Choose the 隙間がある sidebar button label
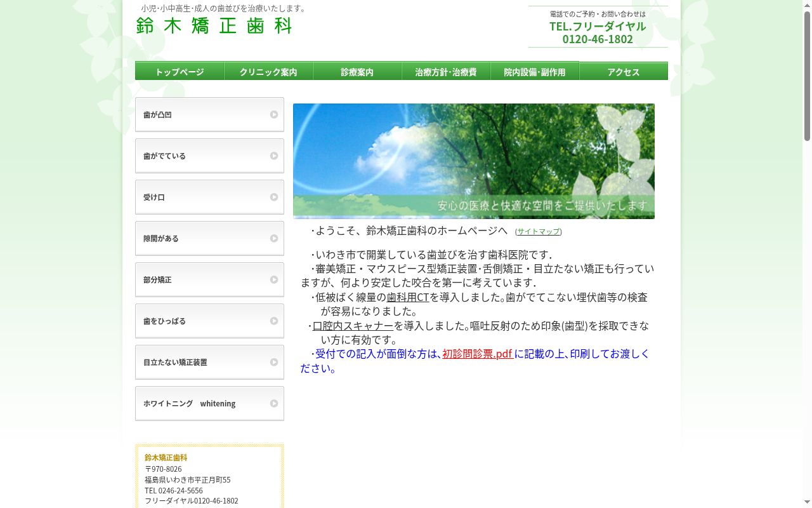The image size is (812, 508). pos(161,239)
